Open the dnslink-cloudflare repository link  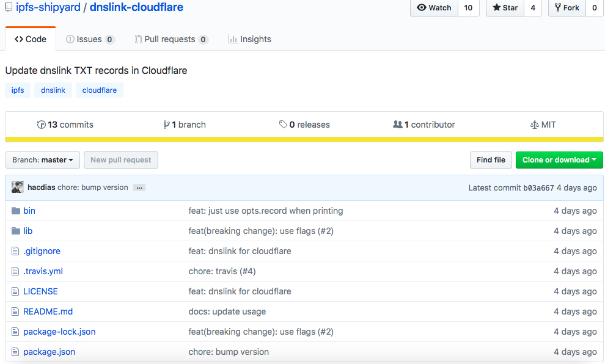coord(137,7)
